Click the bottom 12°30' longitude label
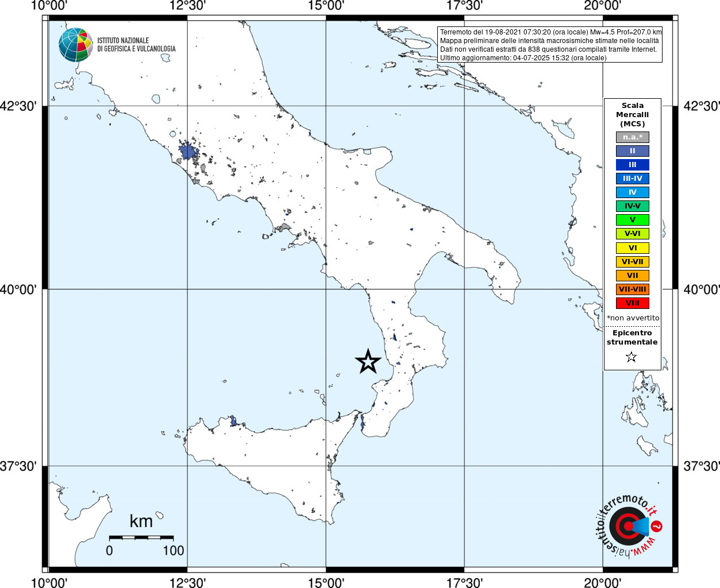This screenshot has height=588, width=720. tap(187, 582)
